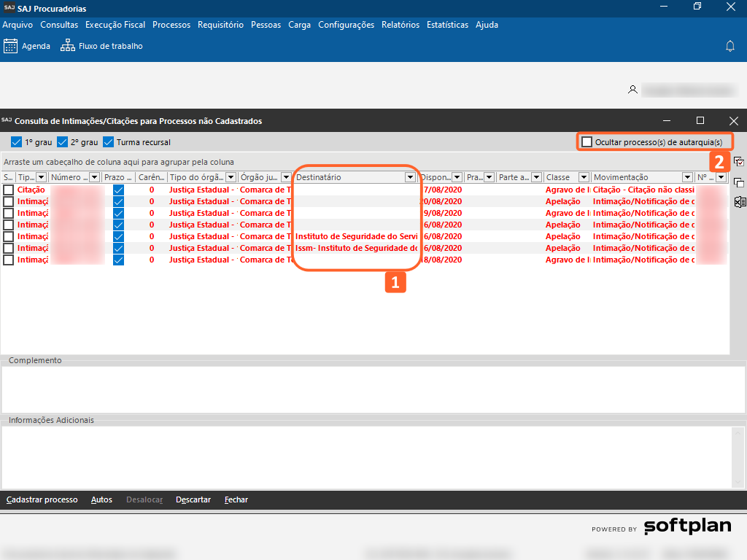This screenshot has height=560, width=747.
Task: Uncheck the 1º grau checkbox
Action: point(17,142)
